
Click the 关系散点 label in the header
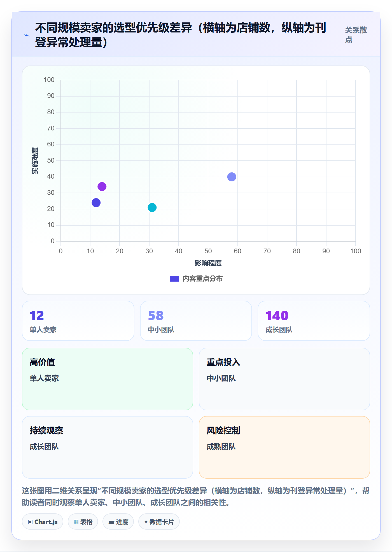pos(356,35)
